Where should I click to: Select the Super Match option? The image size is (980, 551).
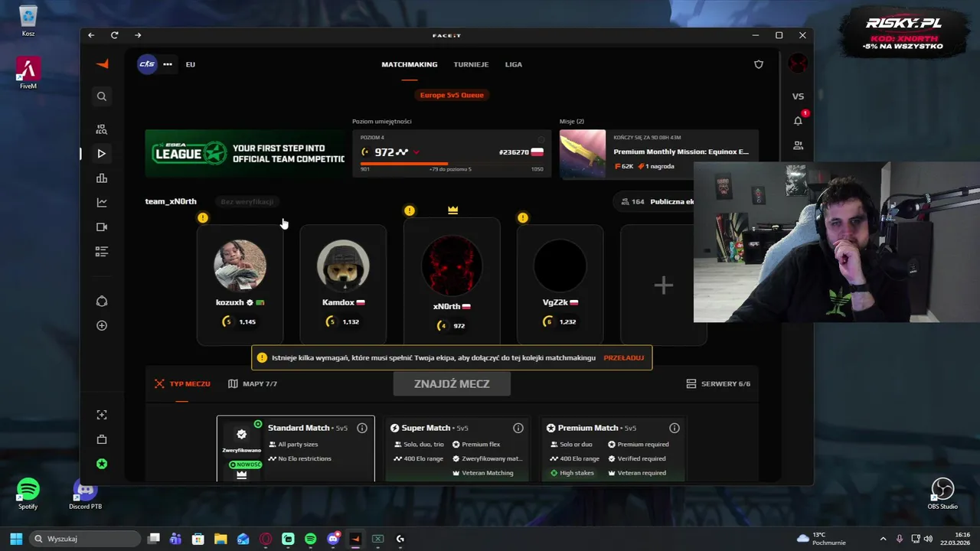click(458, 449)
